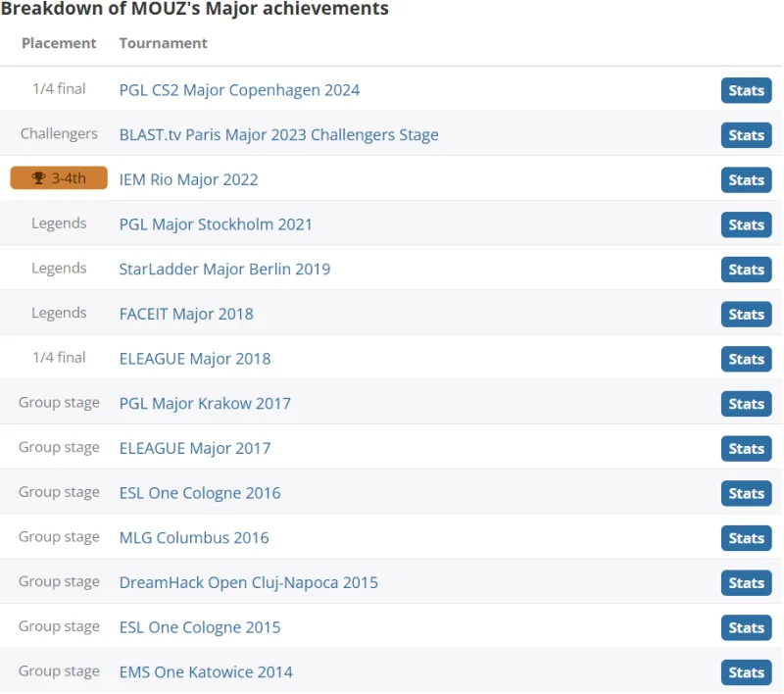This screenshot has width=784, height=694.
Task: View Stats for PGL CS2 Major Copenhagen 2024
Action: coord(746,90)
